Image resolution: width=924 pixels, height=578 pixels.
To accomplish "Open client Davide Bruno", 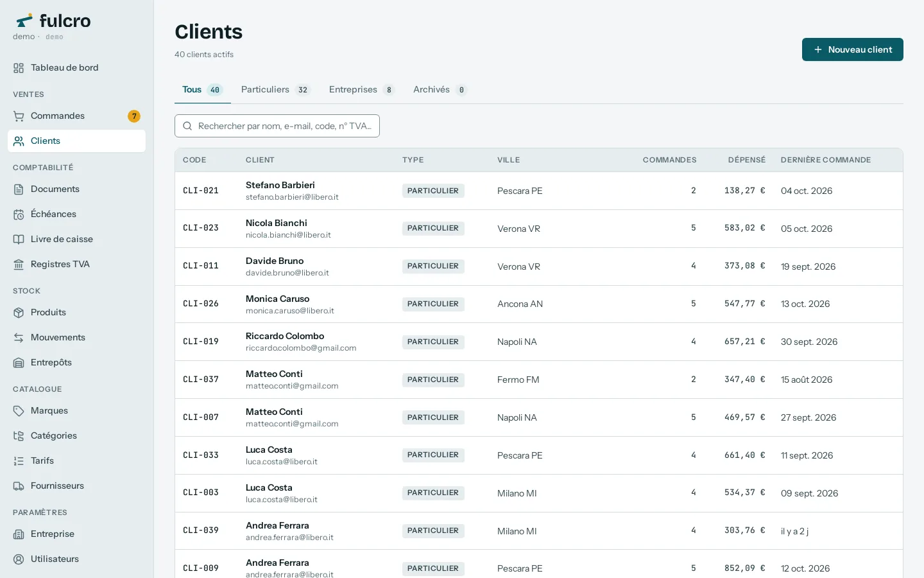I will tap(275, 261).
